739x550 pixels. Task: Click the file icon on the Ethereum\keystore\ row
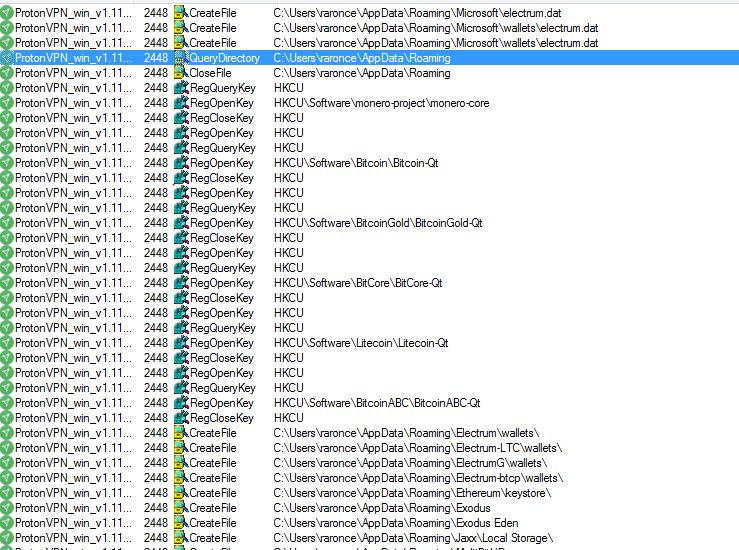[181, 493]
